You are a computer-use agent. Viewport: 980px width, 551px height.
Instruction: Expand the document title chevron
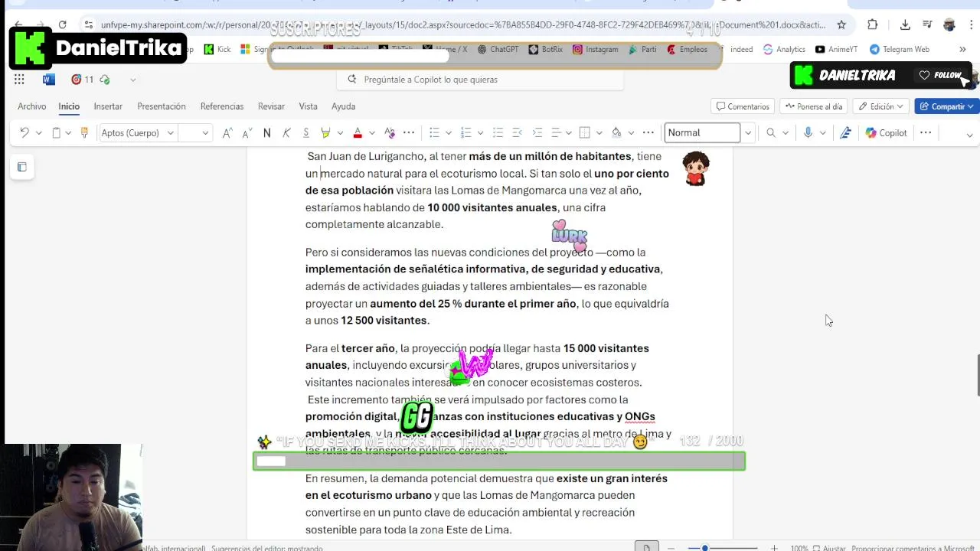pos(132,80)
